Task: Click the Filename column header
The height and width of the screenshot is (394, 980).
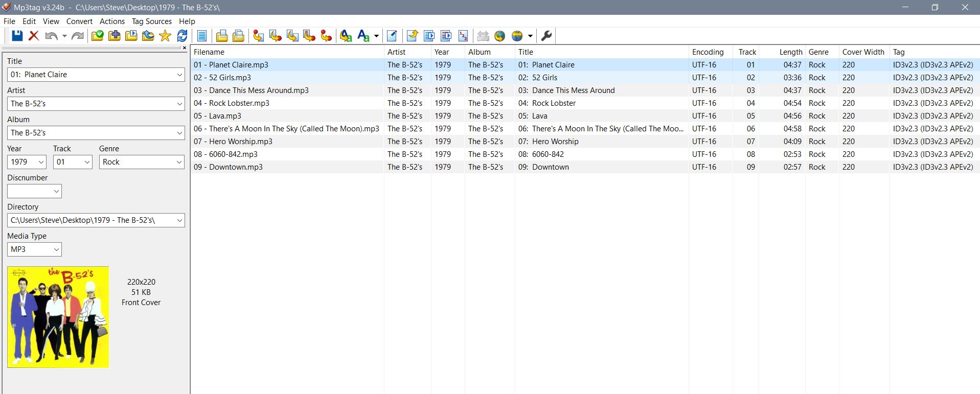Action: pyautogui.click(x=209, y=52)
